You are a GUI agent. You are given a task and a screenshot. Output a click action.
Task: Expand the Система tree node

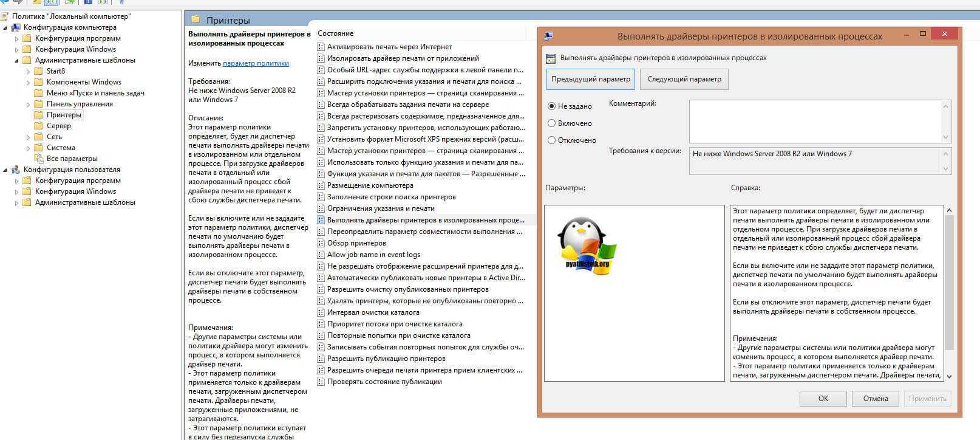tap(28, 148)
